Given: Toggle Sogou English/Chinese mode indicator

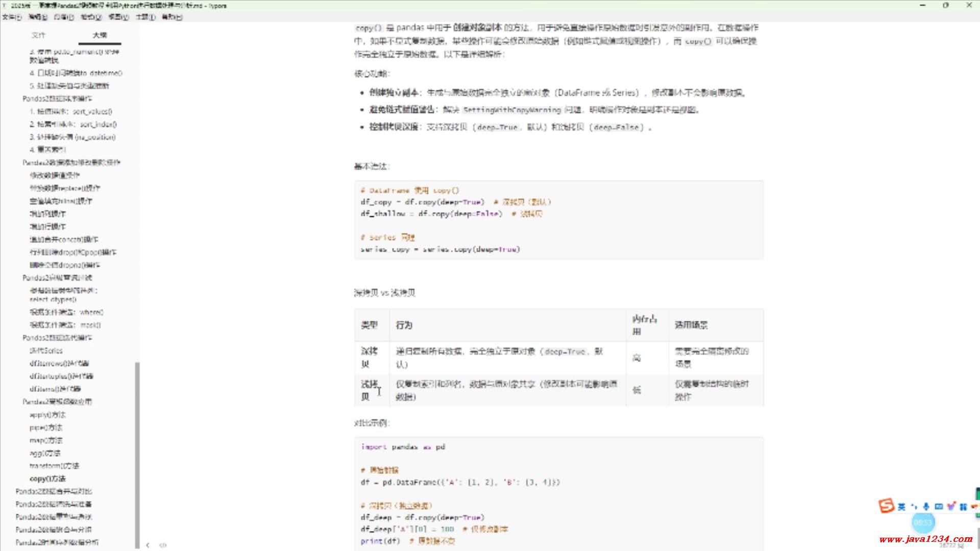Looking at the screenshot, I should click(901, 507).
